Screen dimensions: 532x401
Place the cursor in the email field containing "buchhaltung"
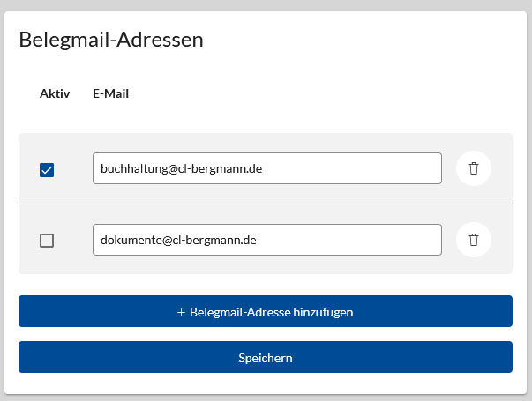pos(267,168)
